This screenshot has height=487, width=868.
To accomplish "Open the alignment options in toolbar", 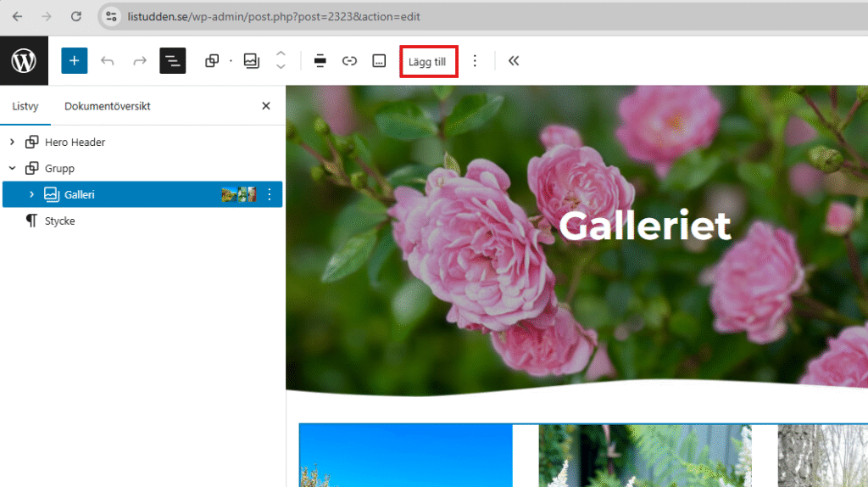I will coord(320,61).
